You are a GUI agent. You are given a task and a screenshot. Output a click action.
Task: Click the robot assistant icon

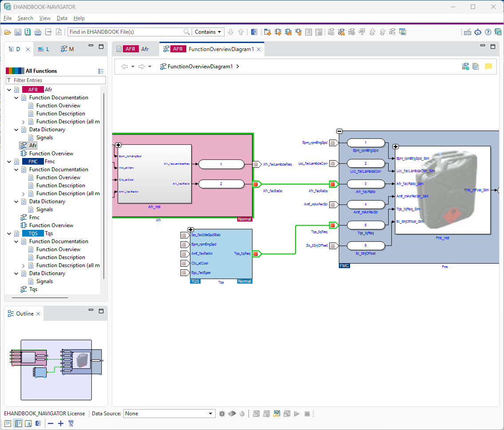(478, 32)
